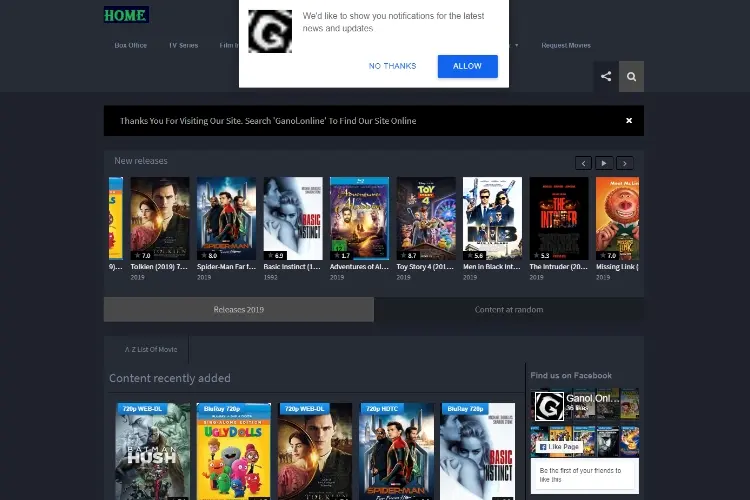Image resolution: width=750 pixels, height=500 pixels.
Task: Open The Intruder poster
Action: pos(559,218)
